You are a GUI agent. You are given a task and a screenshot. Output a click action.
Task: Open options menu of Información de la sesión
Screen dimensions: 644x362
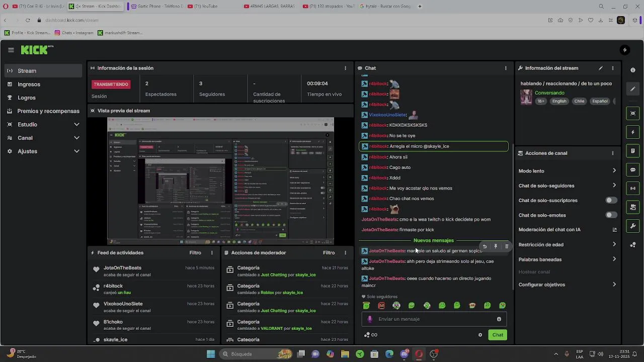click(345, 68)
